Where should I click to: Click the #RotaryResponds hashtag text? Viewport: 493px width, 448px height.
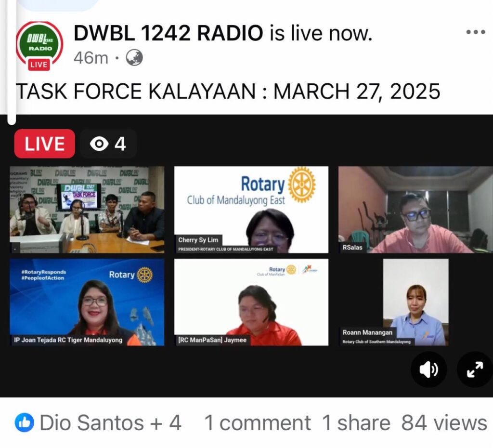43,272
